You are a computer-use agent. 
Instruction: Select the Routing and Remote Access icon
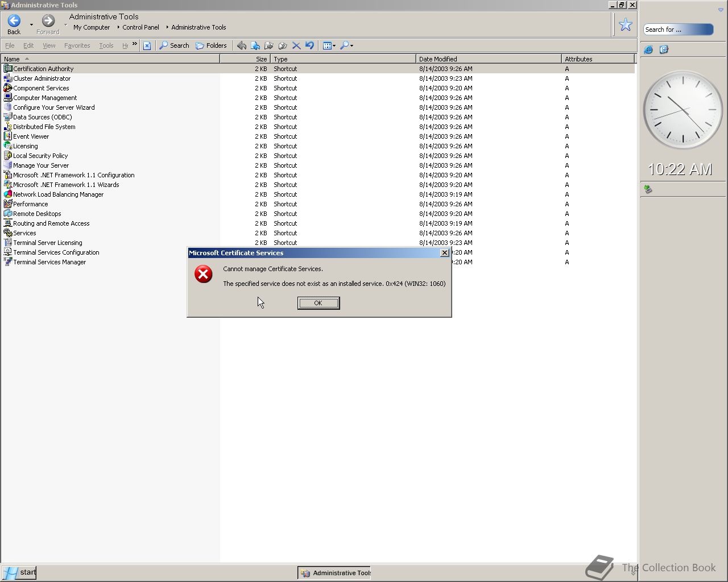pyautogui.click(x=8, y=223)
